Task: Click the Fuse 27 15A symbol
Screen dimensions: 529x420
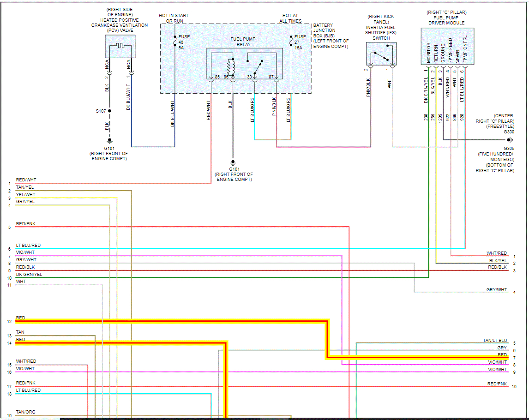Action: pyautogui.click(x=291, y=42)
